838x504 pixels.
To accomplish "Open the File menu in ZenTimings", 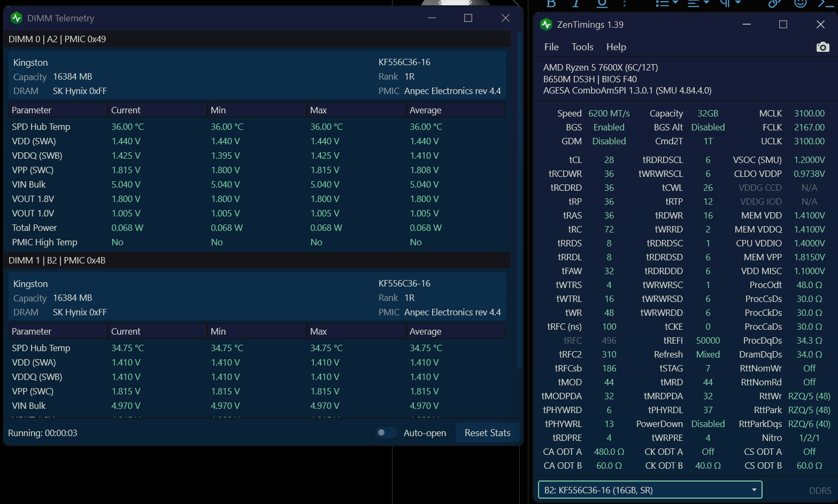I will (551, 47).
